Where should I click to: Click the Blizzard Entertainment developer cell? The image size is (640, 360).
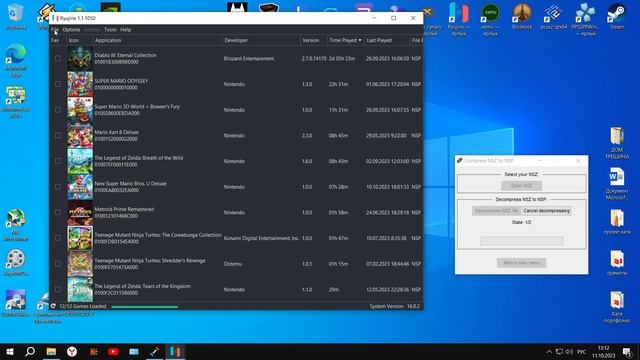pos(249,58)
